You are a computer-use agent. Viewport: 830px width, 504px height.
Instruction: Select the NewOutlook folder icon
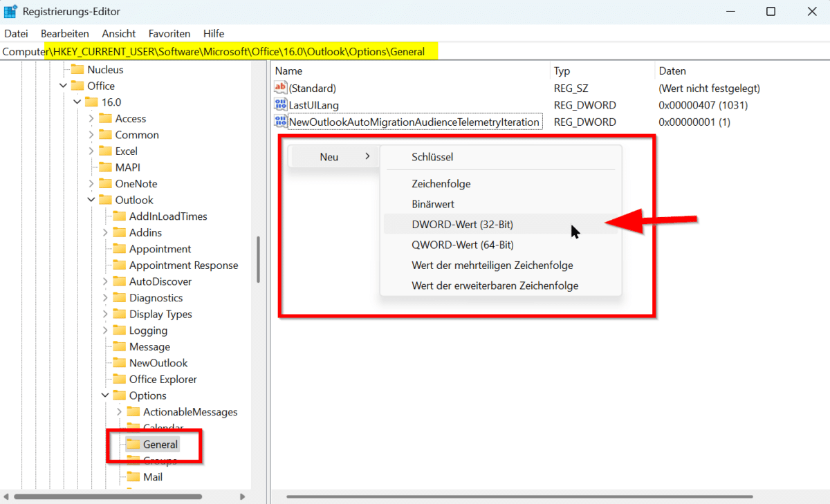(119, 363)
